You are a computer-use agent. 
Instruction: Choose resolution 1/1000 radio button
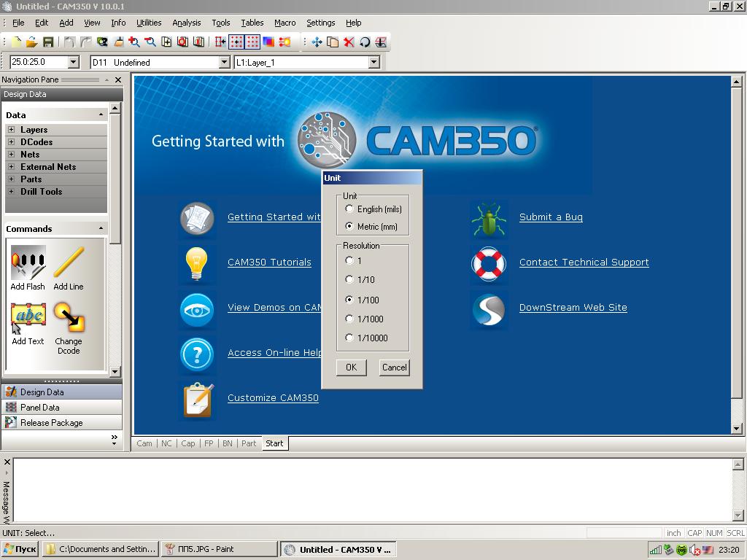pos(349,319)
